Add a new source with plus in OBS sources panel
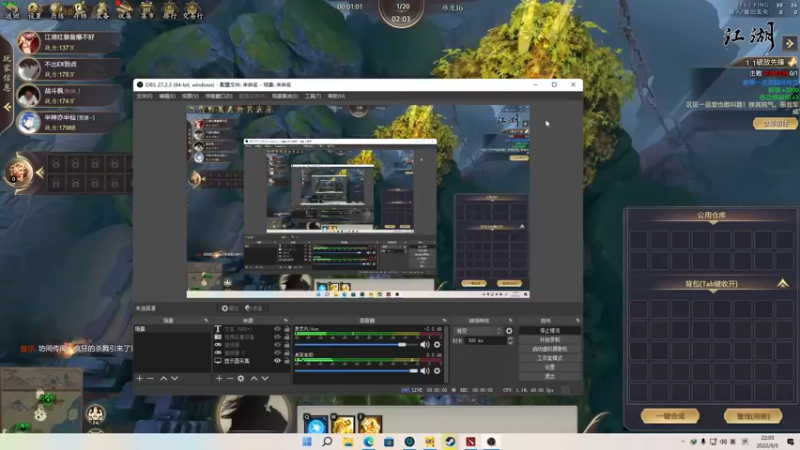This screenshot has height=450, width=800. 219,378
